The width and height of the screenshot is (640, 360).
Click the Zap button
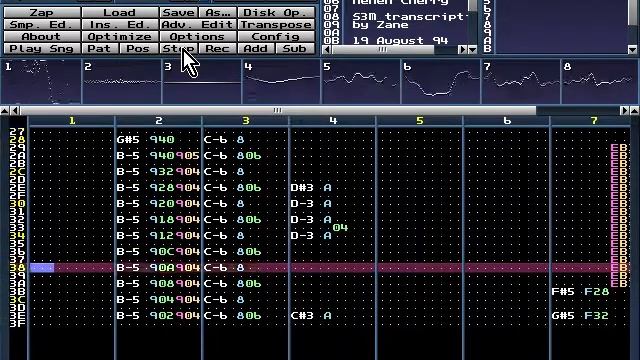click(x=42, y=13)
